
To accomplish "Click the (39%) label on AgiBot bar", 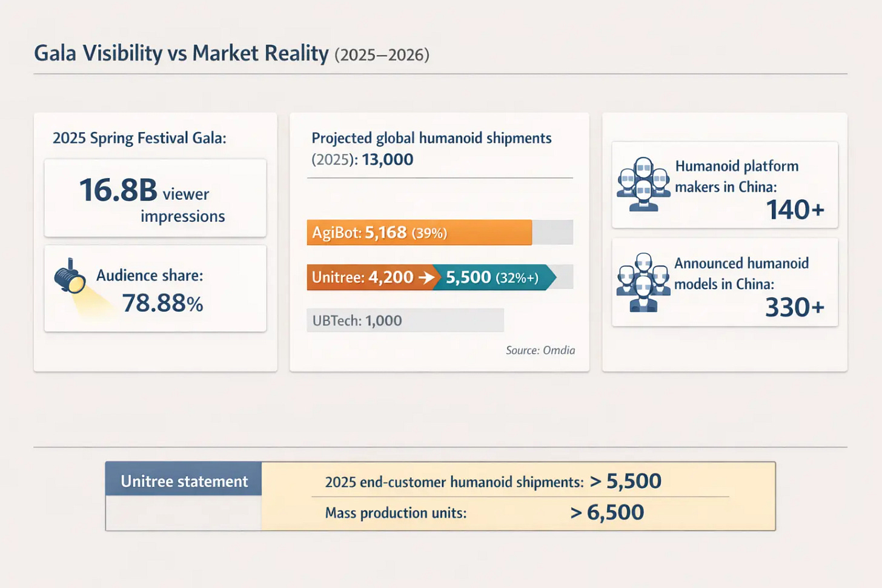I will coord(429,233).
